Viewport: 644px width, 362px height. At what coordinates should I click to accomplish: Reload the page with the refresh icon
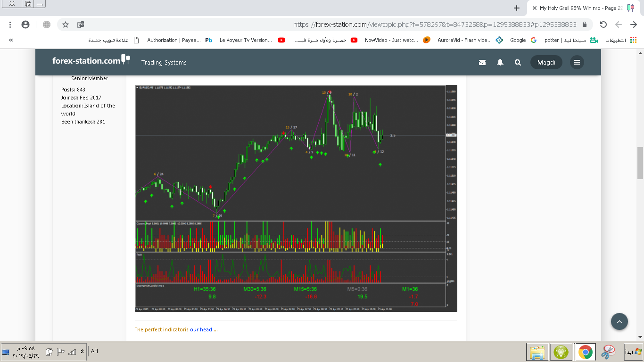(x=603, y=25)
